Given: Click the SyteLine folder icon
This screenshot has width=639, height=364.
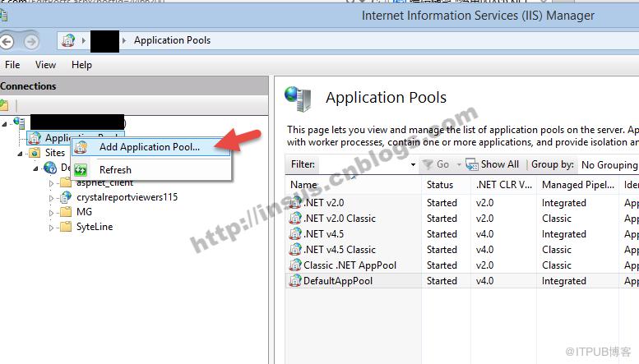Looking at the screenshot, I should [x=66, y=227].
